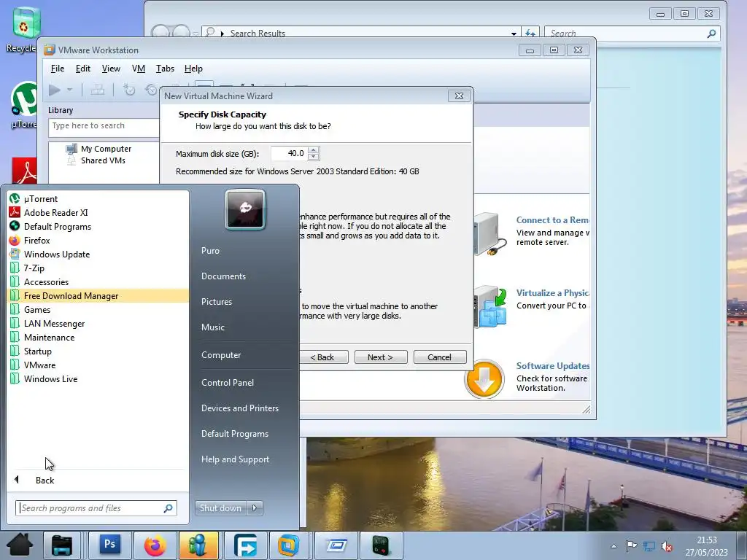The height and width of the screenshot is (560, 747).
Task: Open Music from the Start menu
Action: 212,327
